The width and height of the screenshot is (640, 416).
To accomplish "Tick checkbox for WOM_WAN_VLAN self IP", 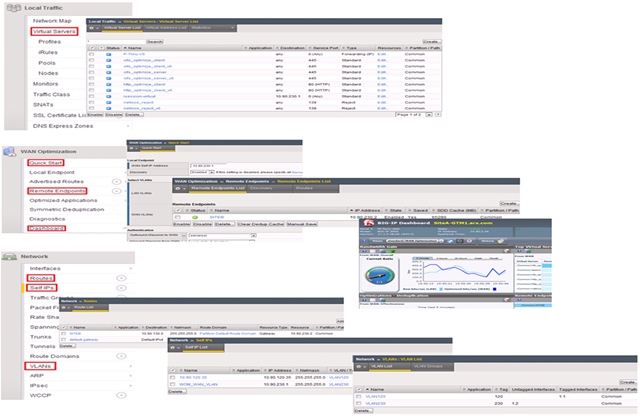I will click(x=173, y=385).
